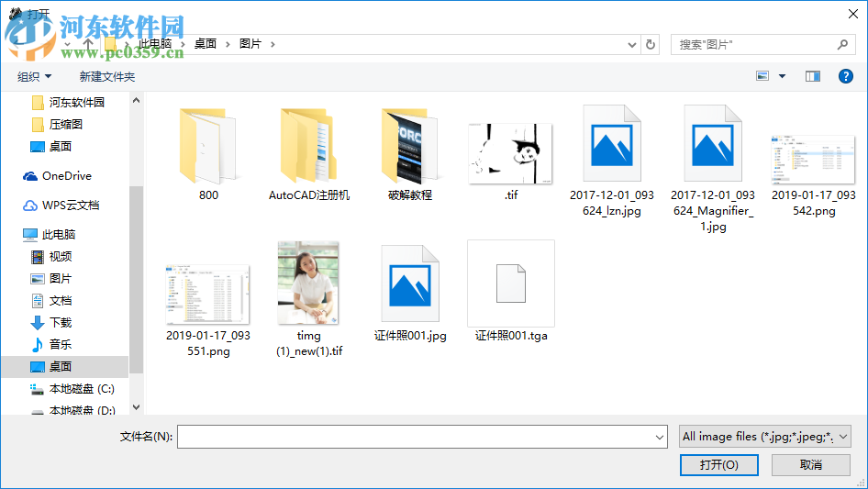Open 视频 in navigation pane
This screenshot has height=489, width=868.
(x=51, y=257)
